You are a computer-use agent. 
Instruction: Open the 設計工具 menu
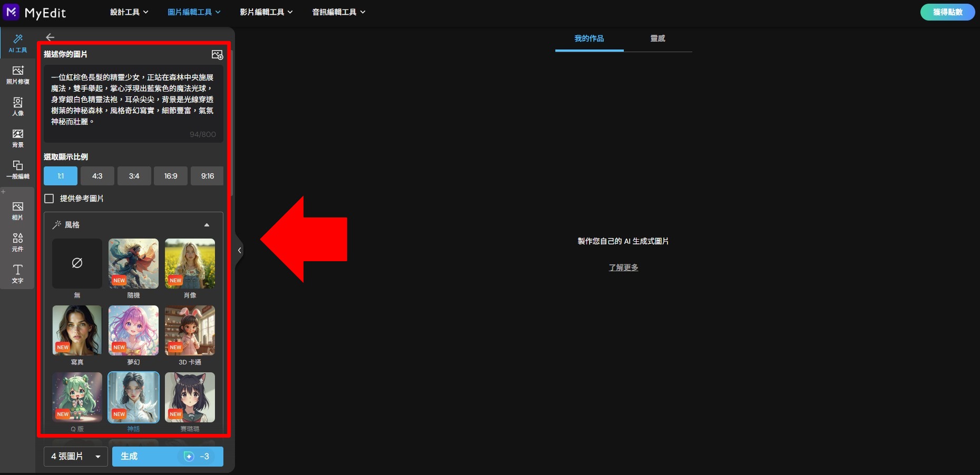(x=129, y=12)
